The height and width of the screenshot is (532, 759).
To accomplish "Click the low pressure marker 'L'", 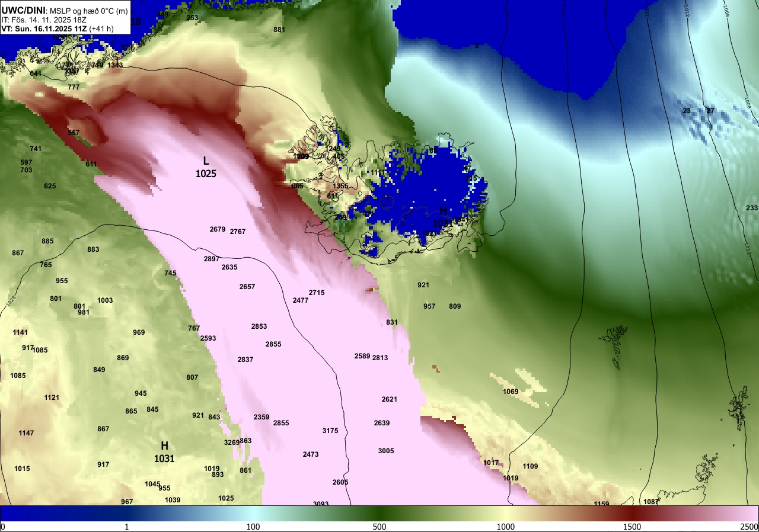I will [206, 161].
